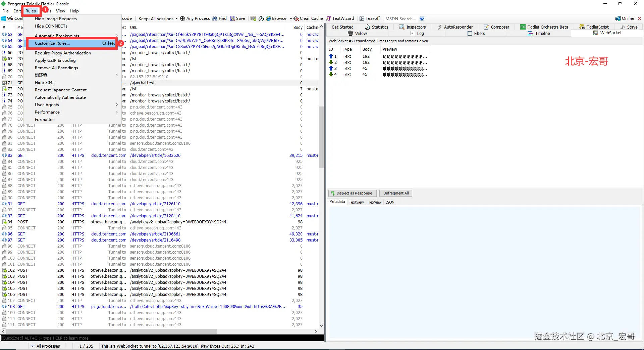This screenshot has height=350, width=644.
Task: Expand the Performance submenu
Action: [117, 112]
